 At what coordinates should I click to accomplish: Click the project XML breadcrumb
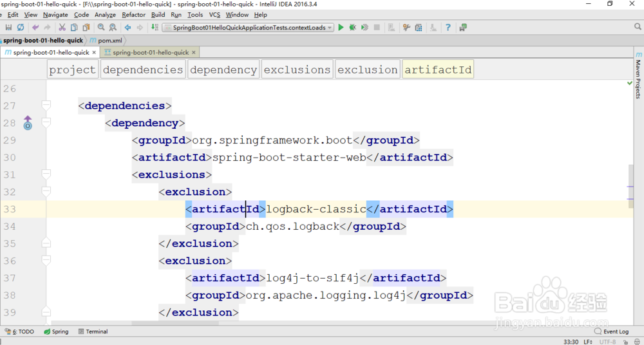[72, 70]
